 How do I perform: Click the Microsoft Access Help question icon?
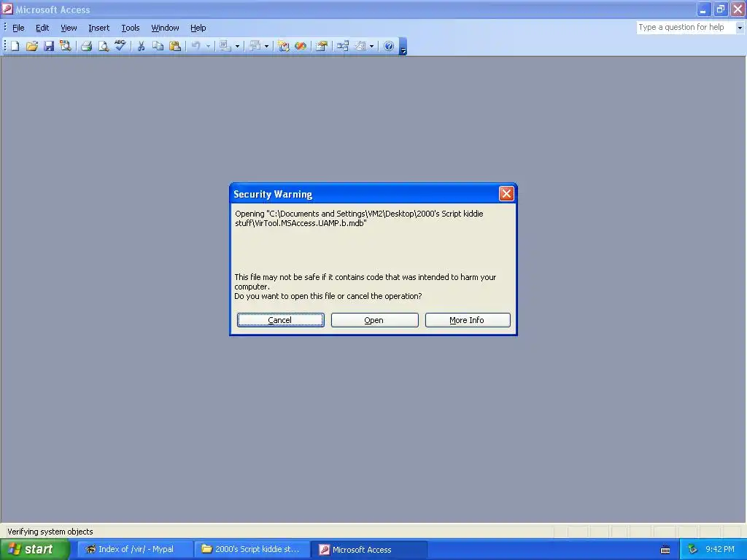coord(389,46)
